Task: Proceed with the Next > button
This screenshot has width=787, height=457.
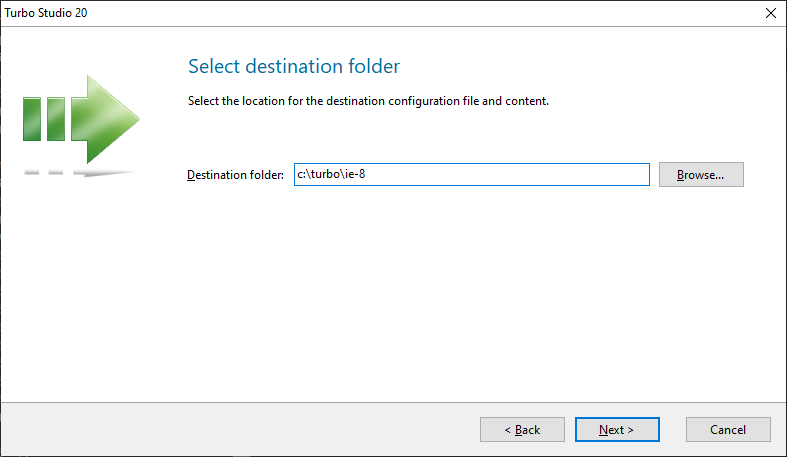Action: pos(617,430)
